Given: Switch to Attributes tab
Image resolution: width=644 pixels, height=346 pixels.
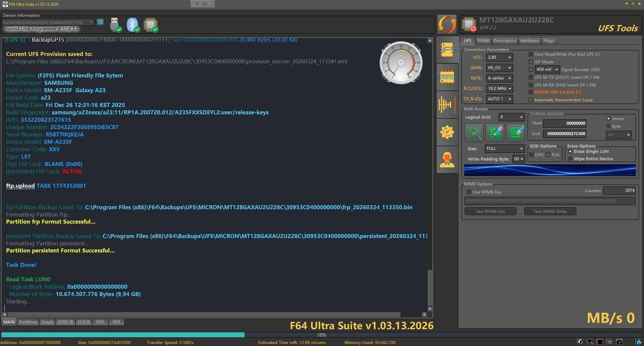Looking at the screenshot, I should tap(529, 41).
